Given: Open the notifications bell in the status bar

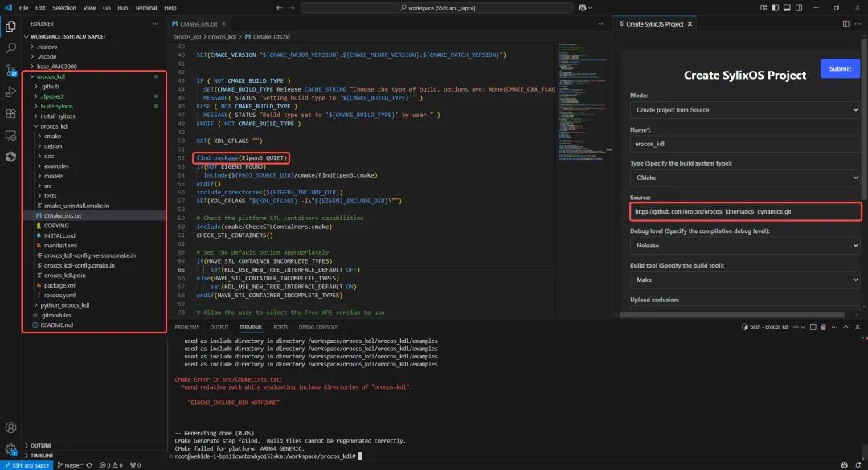Looking at the screenshot, I should click(x=858, y=465).
